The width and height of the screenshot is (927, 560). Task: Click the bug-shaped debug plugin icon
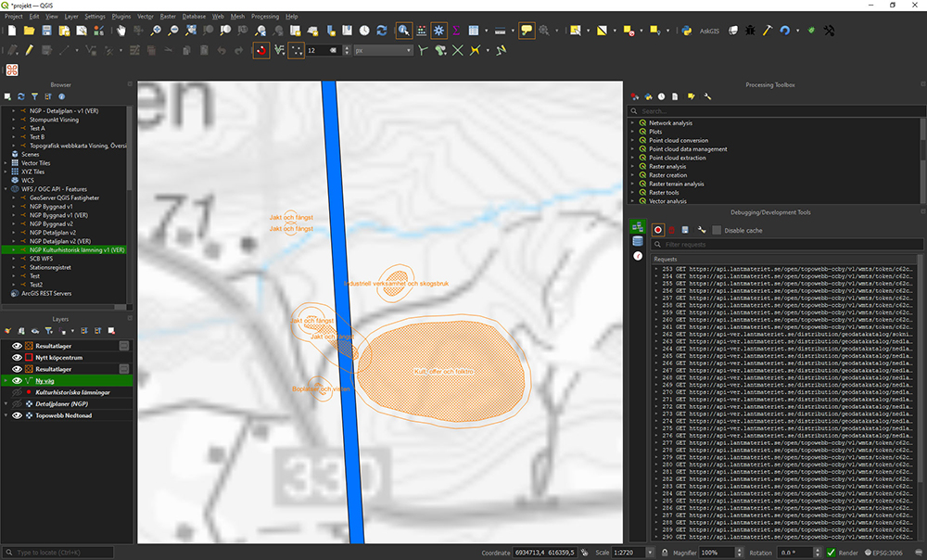click(750, 31)
